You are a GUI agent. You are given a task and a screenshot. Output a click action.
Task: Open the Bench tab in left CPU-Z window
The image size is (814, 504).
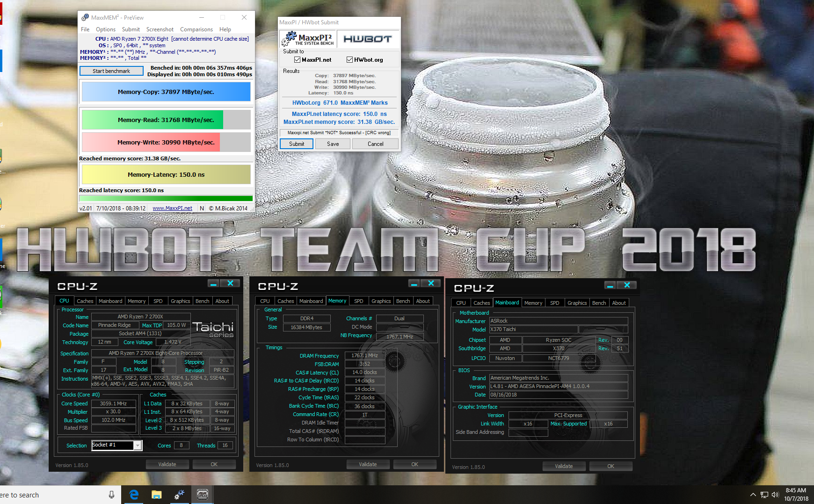203,301
